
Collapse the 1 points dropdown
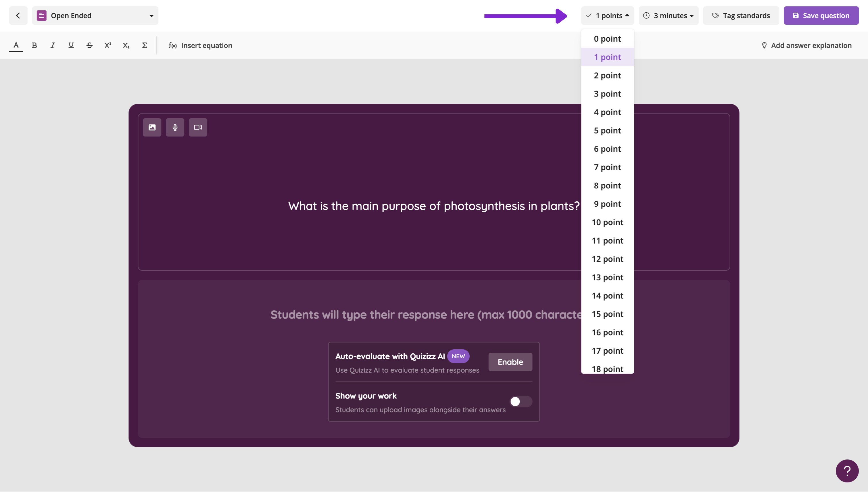coord(607,16)
